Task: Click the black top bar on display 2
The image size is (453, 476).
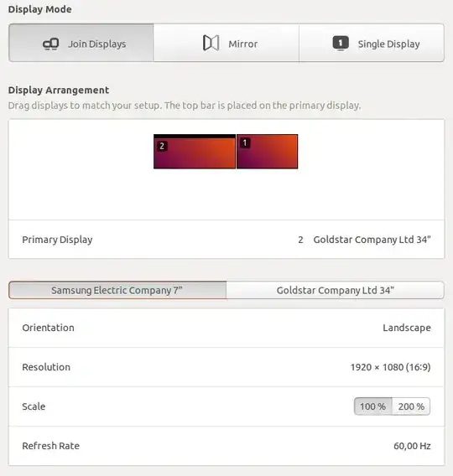Action: click(x=195, y=137)
